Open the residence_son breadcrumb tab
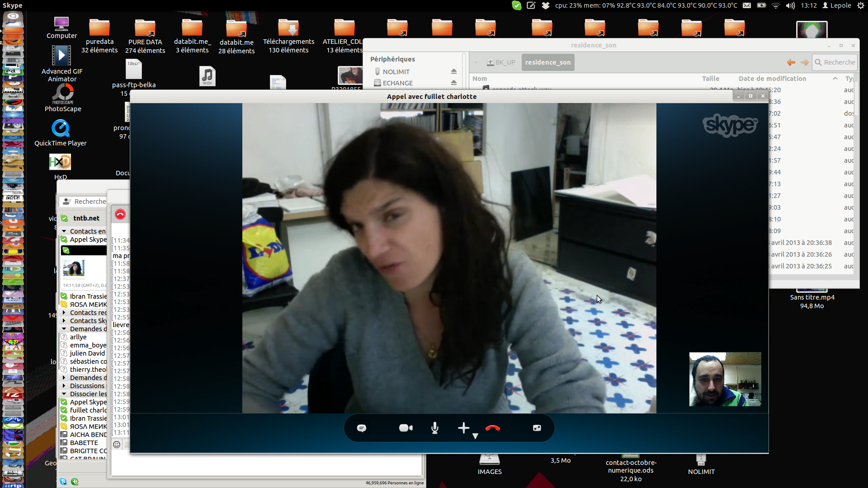 [547, 62]
